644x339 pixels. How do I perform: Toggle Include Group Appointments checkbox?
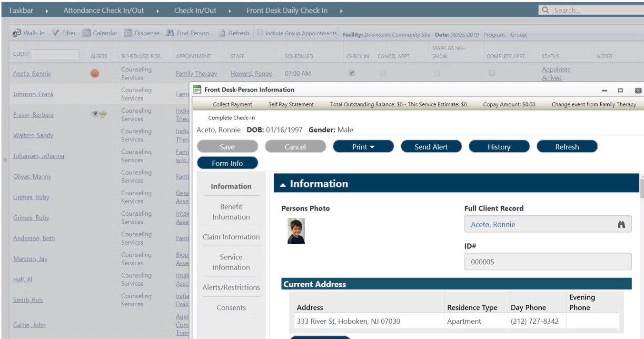coord(260,32)
